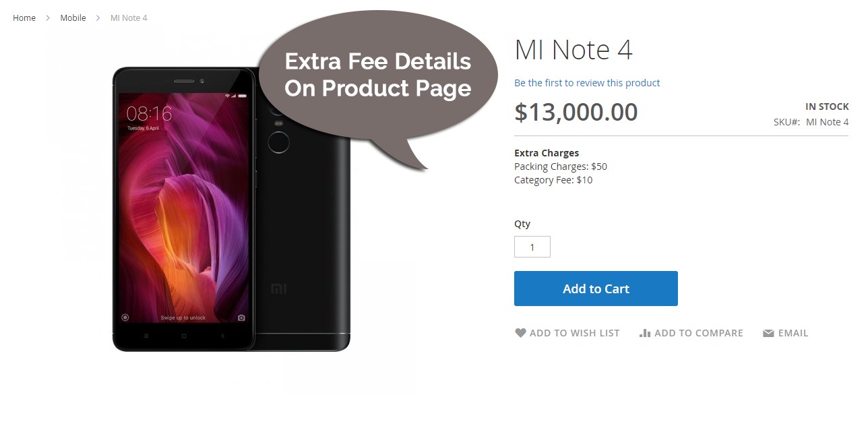The width and height of the screenshot is (868, 422).
Task: Click the Extra Fee Details speech bubble
Action: (x=377, y=75)
